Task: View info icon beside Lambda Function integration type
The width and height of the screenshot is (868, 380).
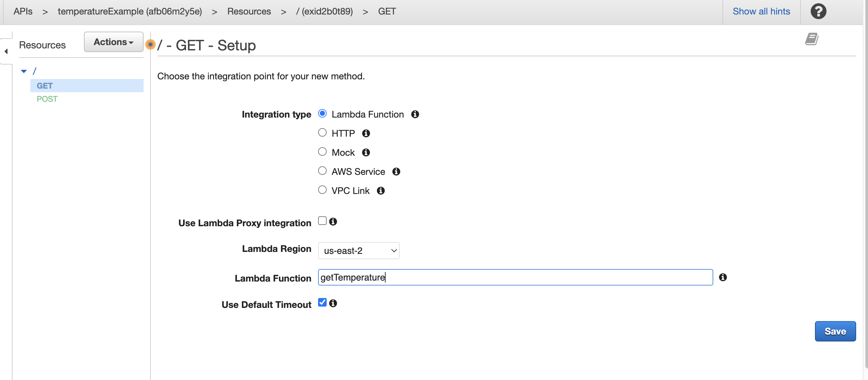Action: 415,115
